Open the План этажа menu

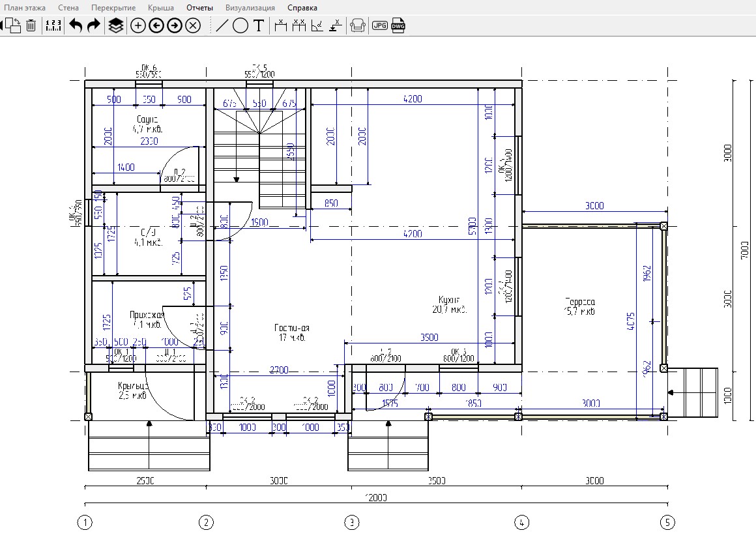pyautogui.click(x=25, y=8)
